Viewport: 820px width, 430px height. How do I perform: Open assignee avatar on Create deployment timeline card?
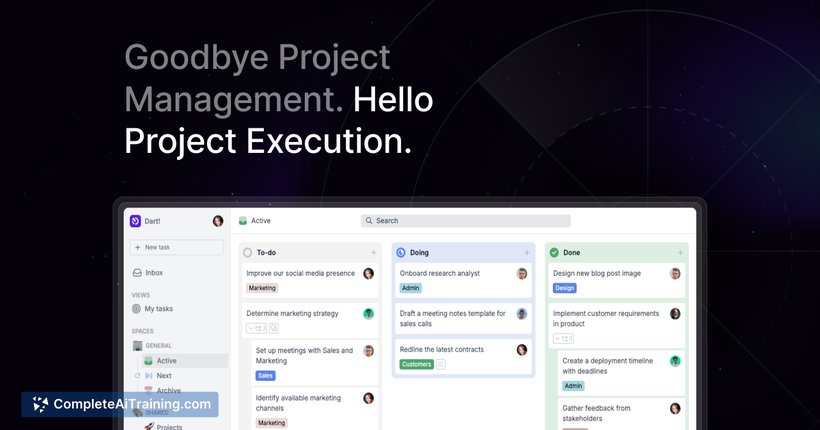(x=675, y=361)
